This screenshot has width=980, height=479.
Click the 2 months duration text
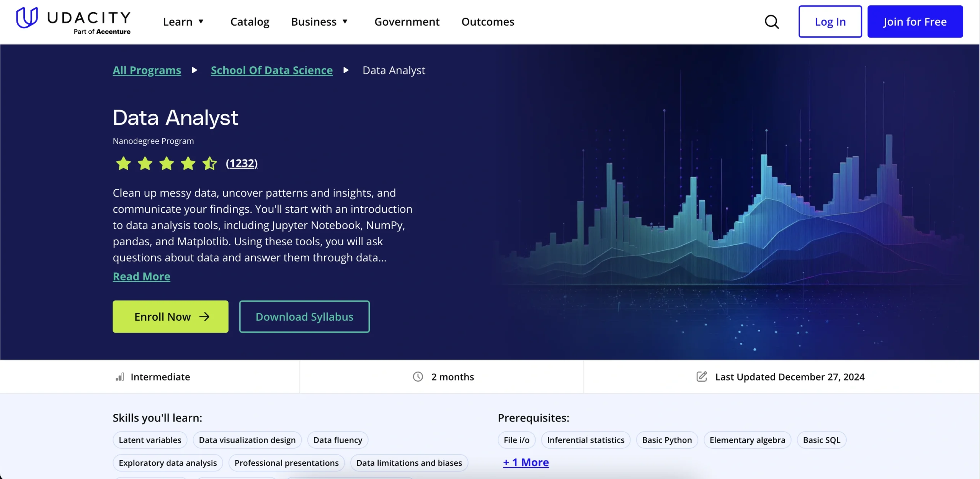pos(452,377)
